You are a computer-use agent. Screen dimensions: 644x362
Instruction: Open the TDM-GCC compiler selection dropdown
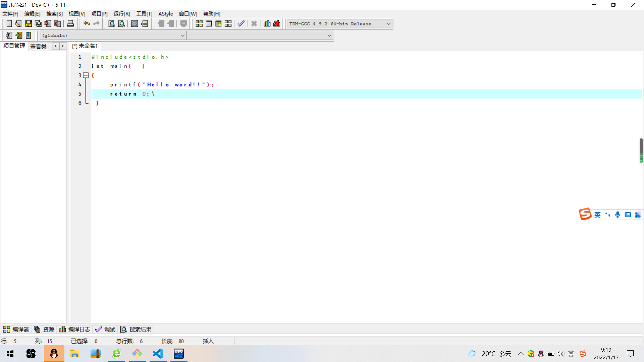click(388, 24)
